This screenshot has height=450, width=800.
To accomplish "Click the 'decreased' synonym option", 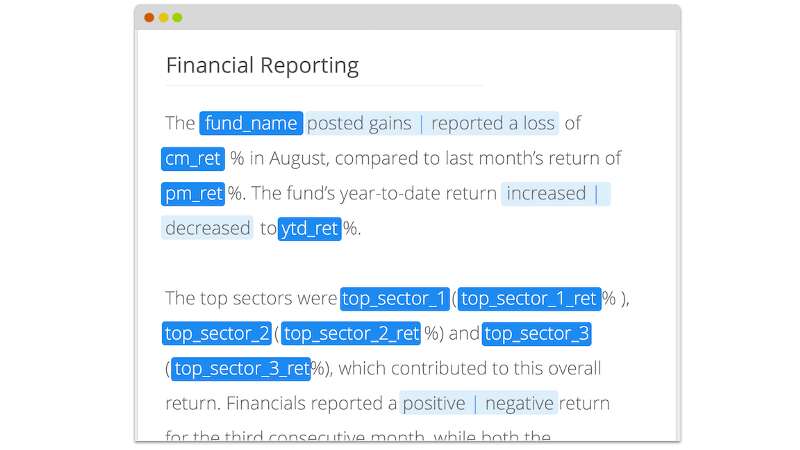I will click(207, 228).
